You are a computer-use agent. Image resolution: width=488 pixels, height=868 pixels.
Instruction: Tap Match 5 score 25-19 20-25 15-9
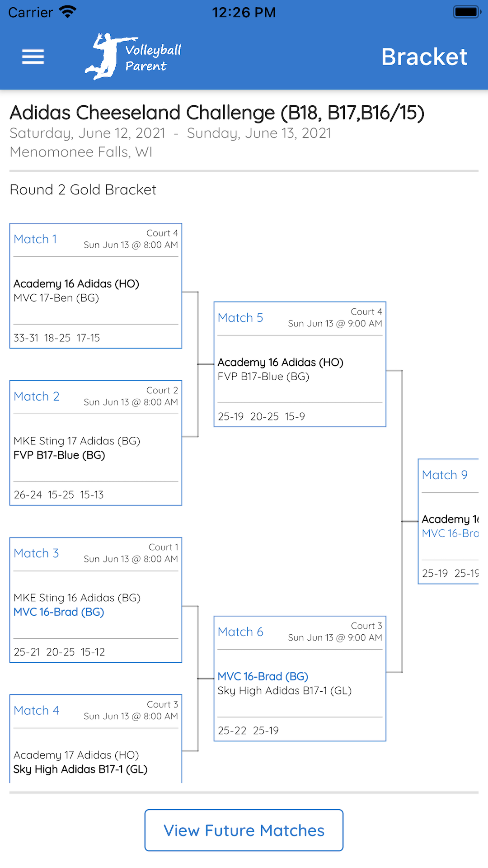pyautogui.click(x=261, y=416)
